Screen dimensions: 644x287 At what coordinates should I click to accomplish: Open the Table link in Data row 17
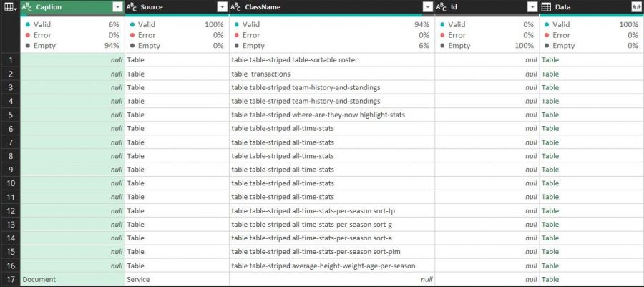tap(550, 279)
